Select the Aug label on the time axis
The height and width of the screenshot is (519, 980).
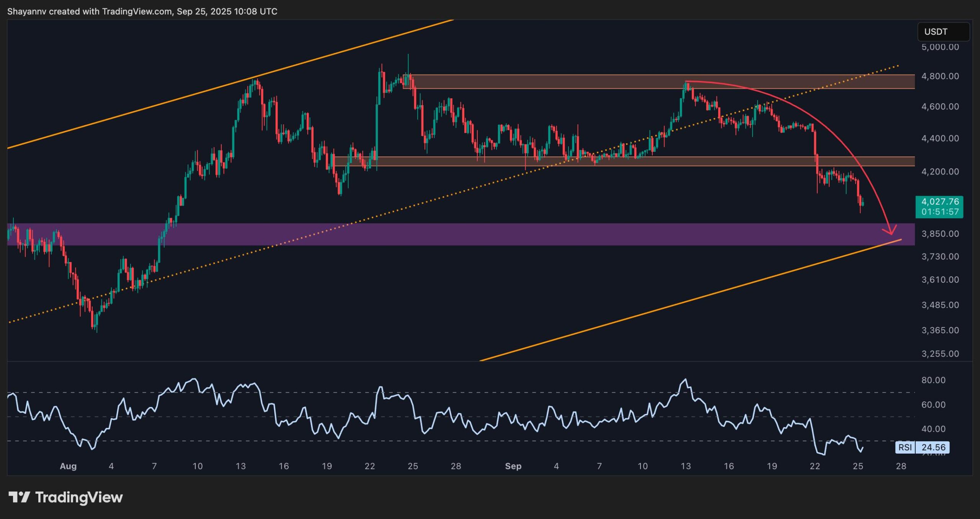point(68,467)
